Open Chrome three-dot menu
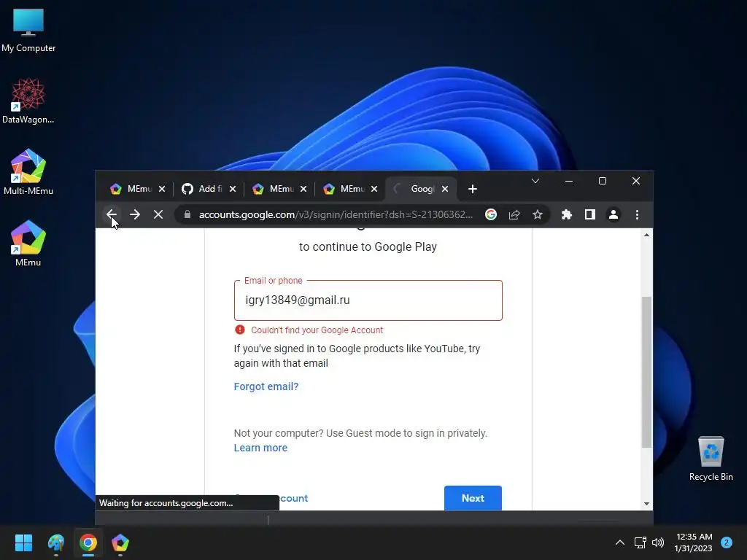This screenshot has width=747, height=560. click(637, 215)
